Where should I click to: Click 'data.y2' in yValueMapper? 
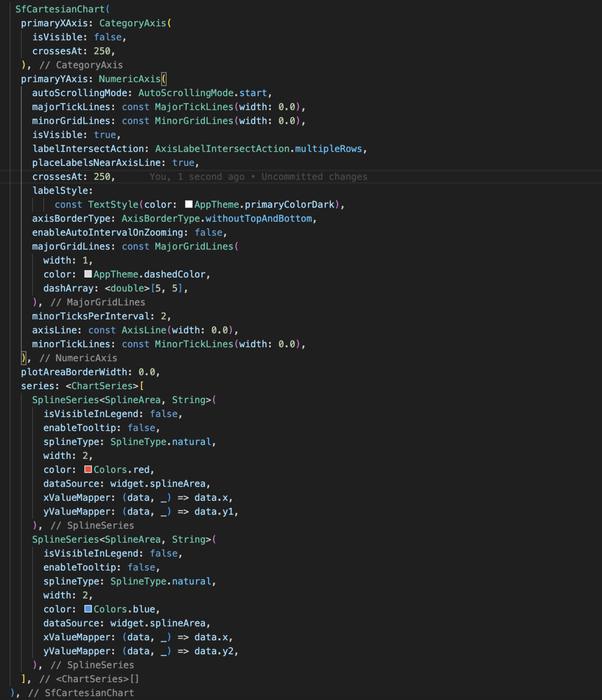click(x=214, y=651)
